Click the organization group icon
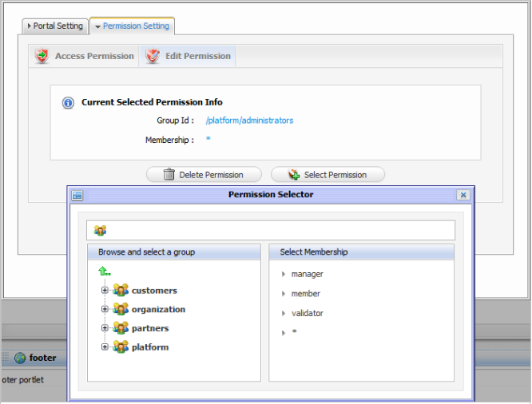 (121, 309)
